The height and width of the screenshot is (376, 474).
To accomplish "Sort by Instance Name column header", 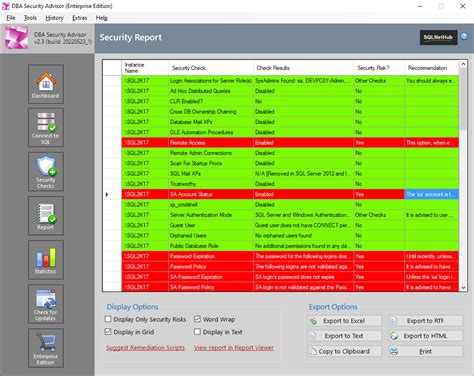I will (145, 68).
